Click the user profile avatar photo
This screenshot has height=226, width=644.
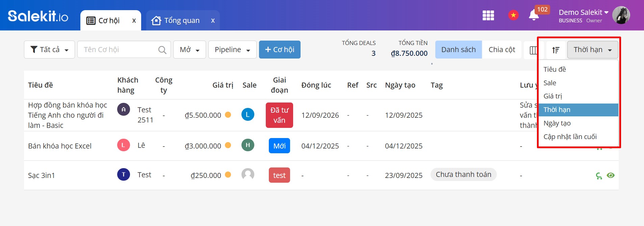click(621, 15)
